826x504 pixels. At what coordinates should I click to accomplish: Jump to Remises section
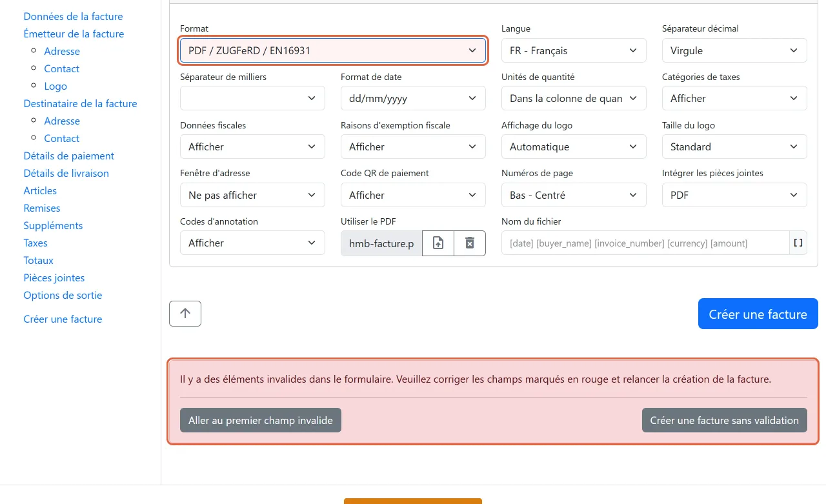42,208
